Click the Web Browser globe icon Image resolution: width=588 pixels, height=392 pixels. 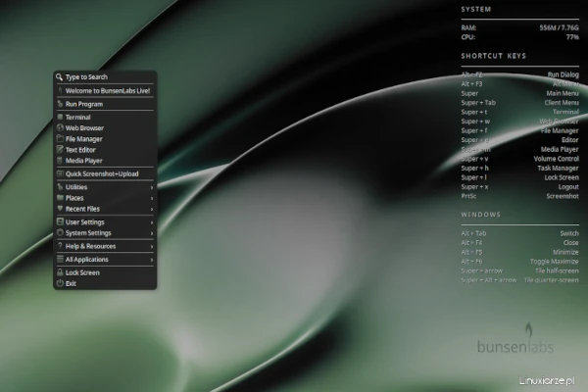click(x=60, y=127)
